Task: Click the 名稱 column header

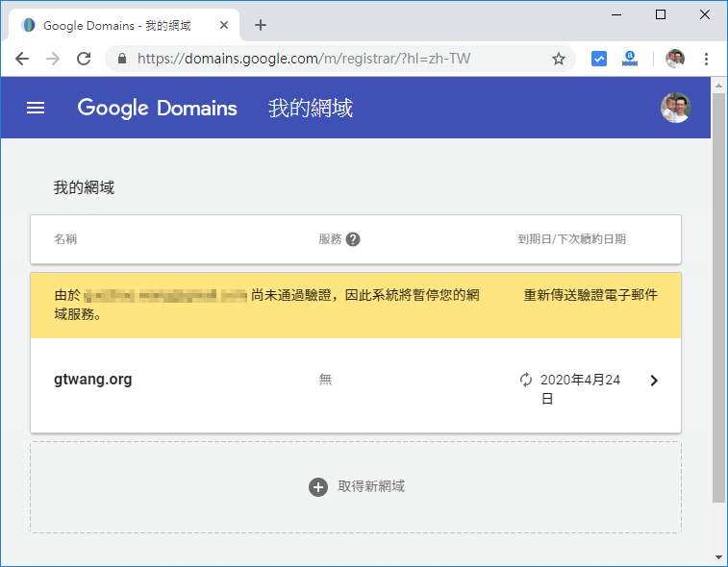Action: pos(65,239)
